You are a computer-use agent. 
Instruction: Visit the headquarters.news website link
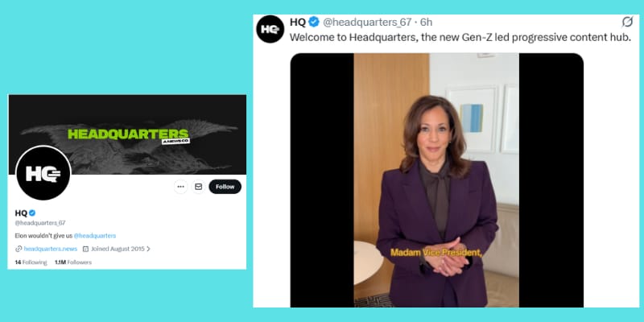pyautogui.click(x=51, y=249)
